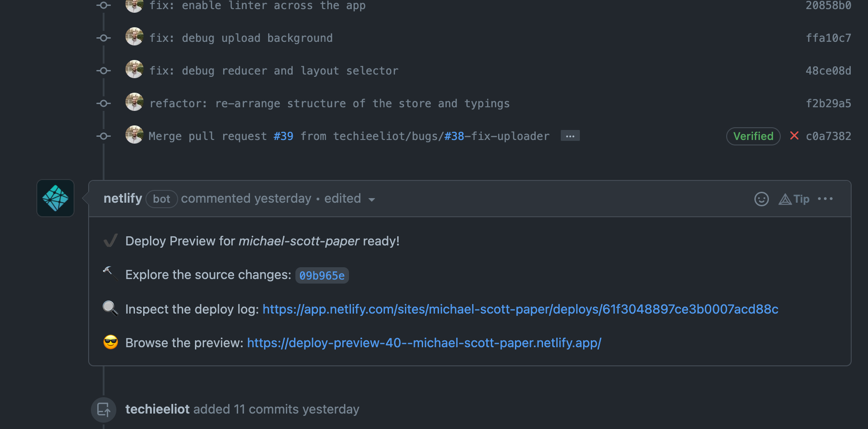This screenshot has height=429, width=868.
Task: Expand the truncated merge commit message
Action: tap(570, 135)
